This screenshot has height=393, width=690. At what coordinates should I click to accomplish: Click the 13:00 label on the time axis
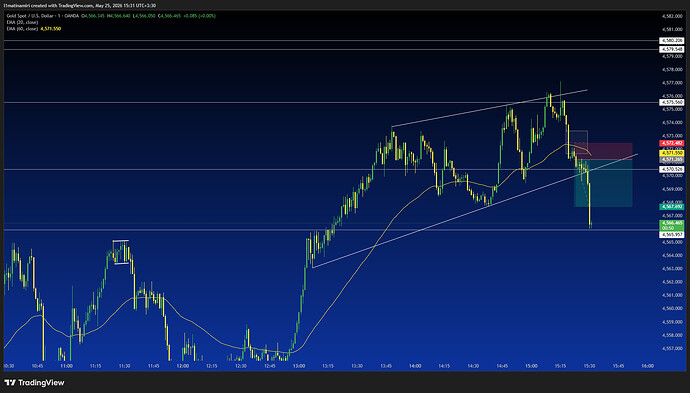click(x=299, y=366)
